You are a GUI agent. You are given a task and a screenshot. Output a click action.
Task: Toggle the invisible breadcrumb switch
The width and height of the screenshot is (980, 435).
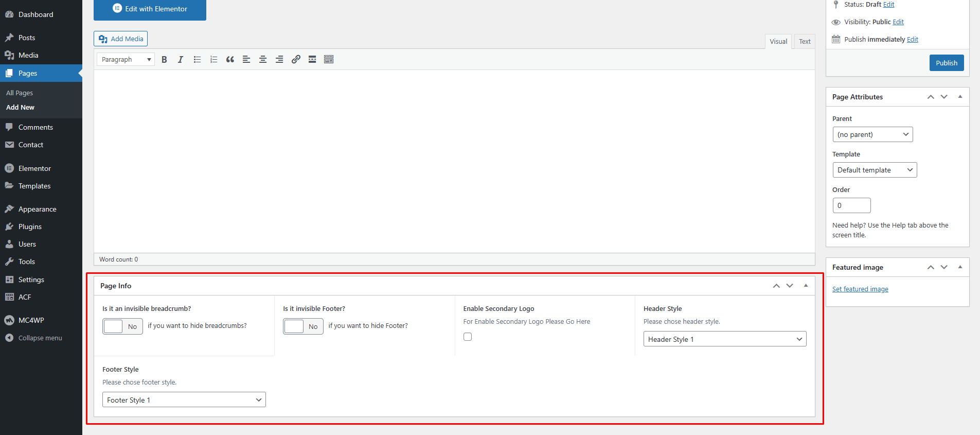pyautogui.click(x=122, y=326)
